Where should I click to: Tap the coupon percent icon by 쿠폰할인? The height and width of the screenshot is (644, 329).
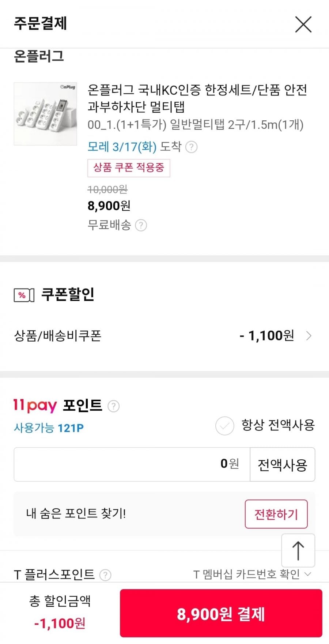pyautogui.click(x=24, y=295)
